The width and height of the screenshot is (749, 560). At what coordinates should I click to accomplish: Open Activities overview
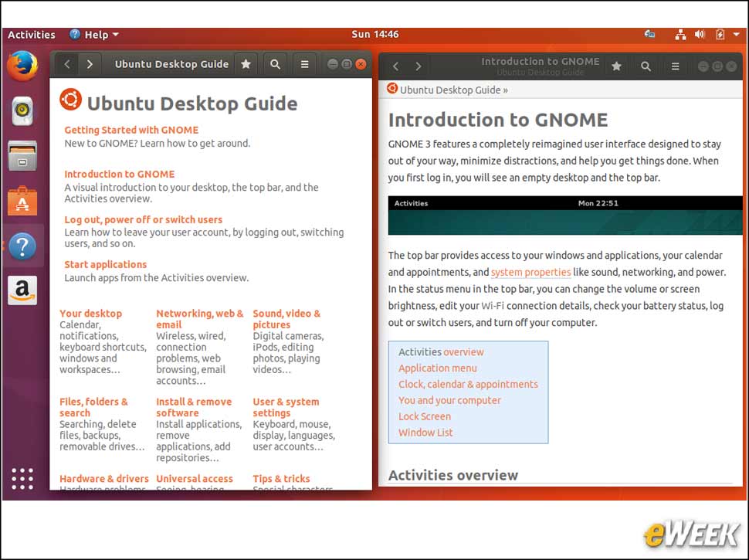[32, 35]
